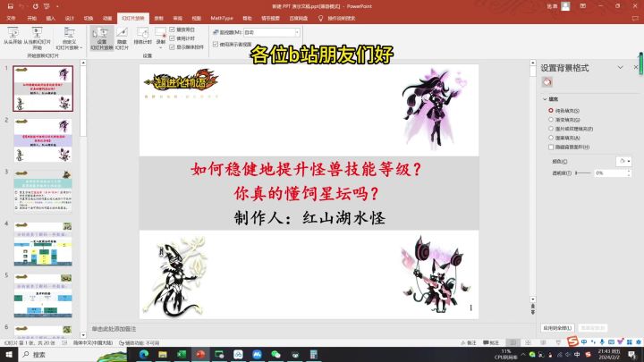644x362 pixels.
Task: Click Save icon in quick access toolbar
Action: click(10, 6)
